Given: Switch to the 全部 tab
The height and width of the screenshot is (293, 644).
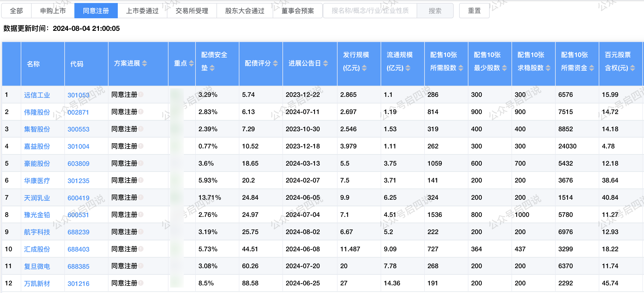Looking at the screenshot, I should 16,11.
